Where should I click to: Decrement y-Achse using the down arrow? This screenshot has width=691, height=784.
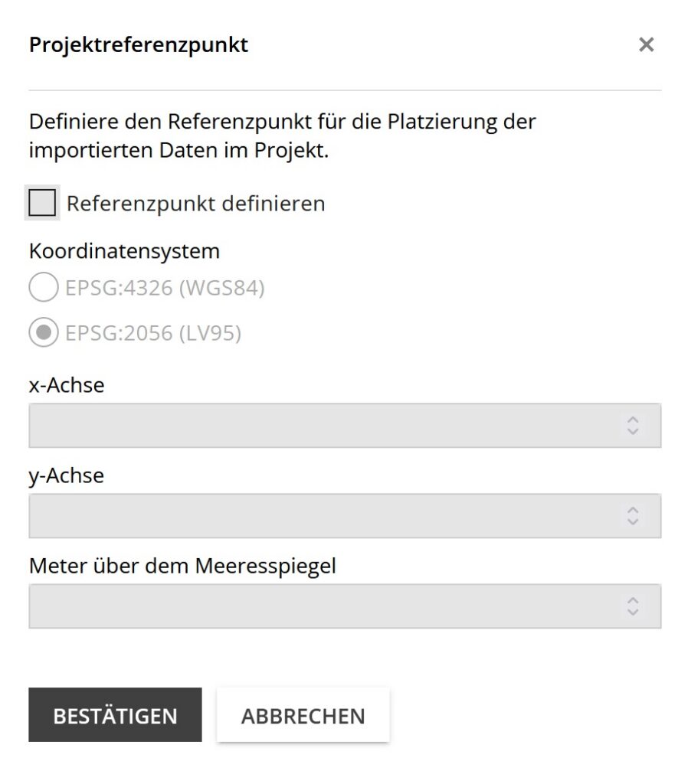633,522
